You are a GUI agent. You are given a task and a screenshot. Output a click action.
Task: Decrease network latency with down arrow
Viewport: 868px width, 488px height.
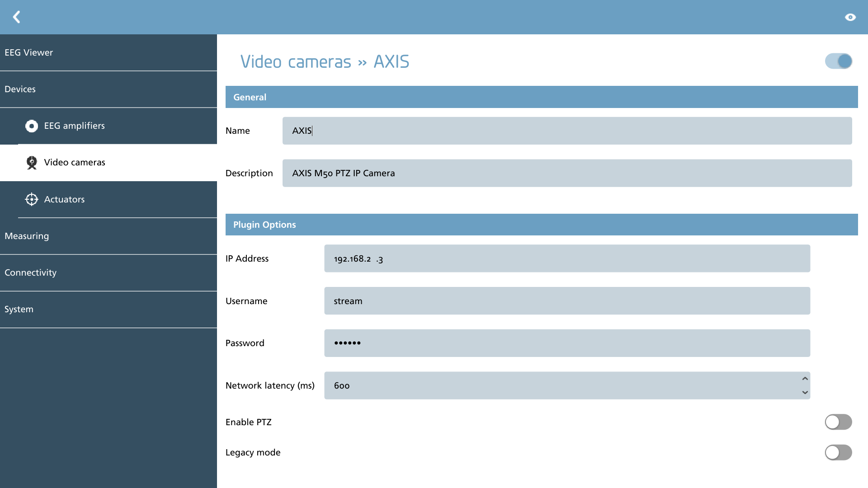point(805,392)
